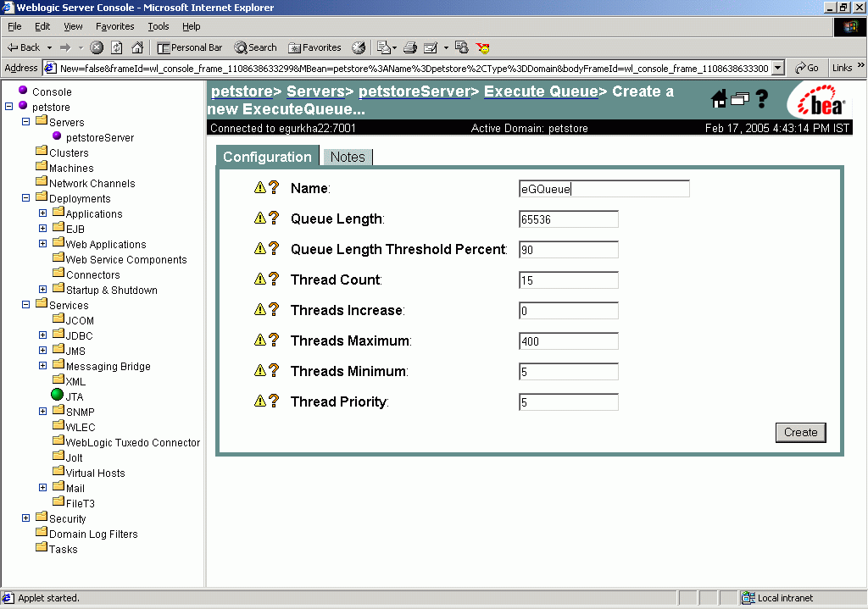This screenshot has height=609, width=868.
Task: Click the Search toolbar button
Action: coord(255,47)
